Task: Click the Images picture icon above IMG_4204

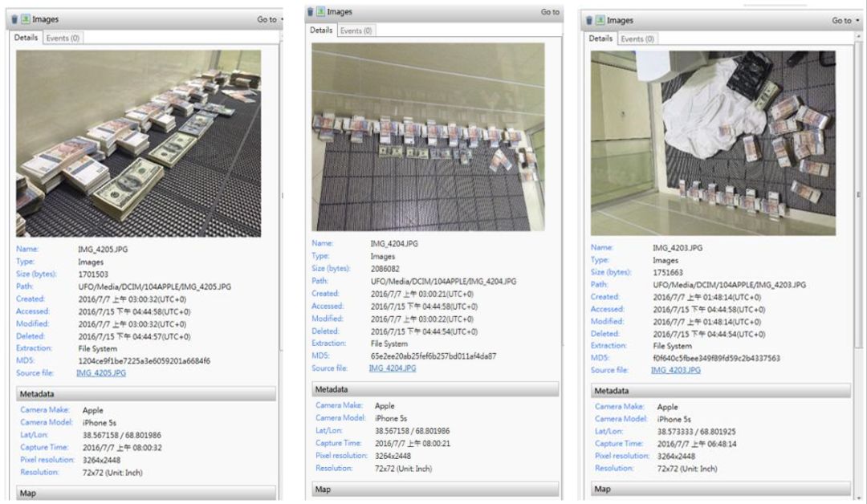Action: pos(320,12)
